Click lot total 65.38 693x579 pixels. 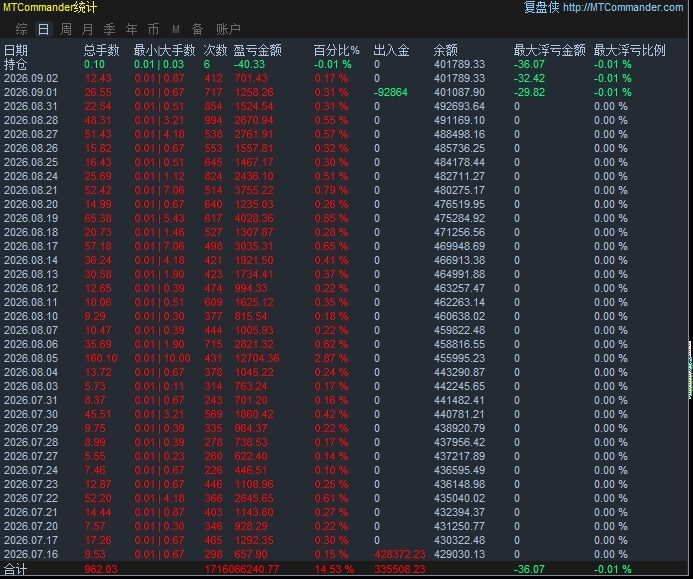pyautogui.click(x=98, y=218)
